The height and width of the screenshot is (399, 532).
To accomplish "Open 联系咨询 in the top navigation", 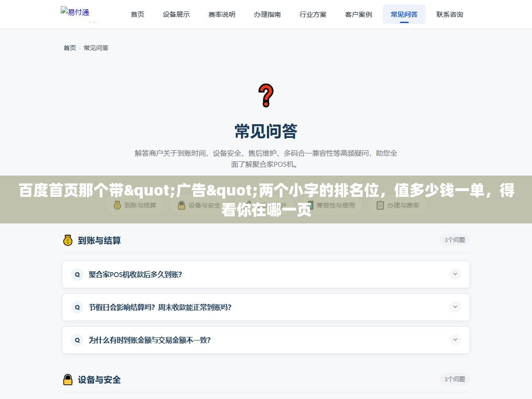I will coord(450,14).
